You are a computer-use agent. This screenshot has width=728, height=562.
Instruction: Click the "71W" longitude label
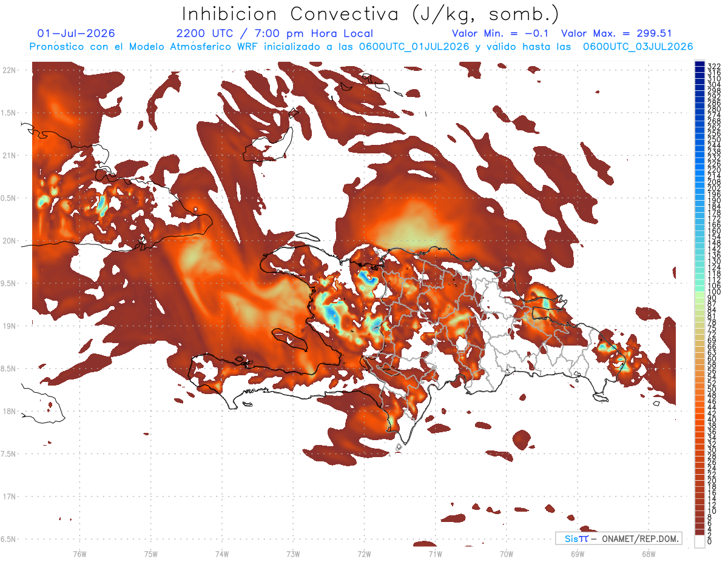click(435, 554)
